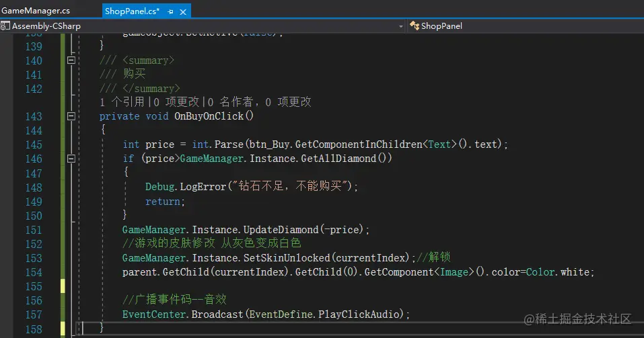This screenshot has height=338, width=644.
Task: Click UpdateDiamond on line 151
Action: click(x=281, y=229)
